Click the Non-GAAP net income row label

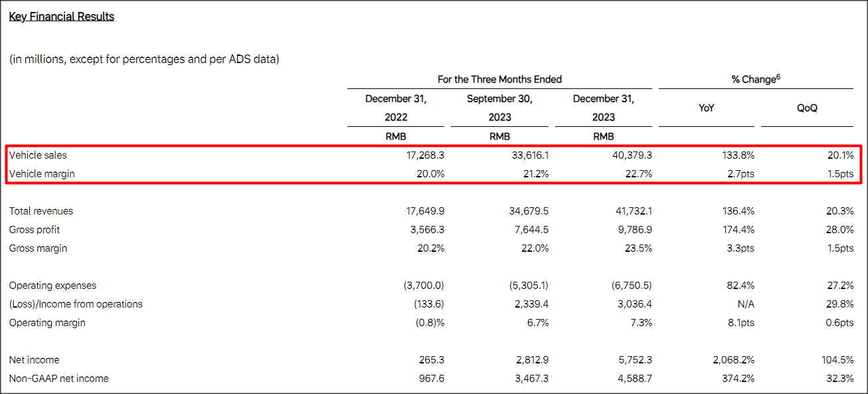59,378
